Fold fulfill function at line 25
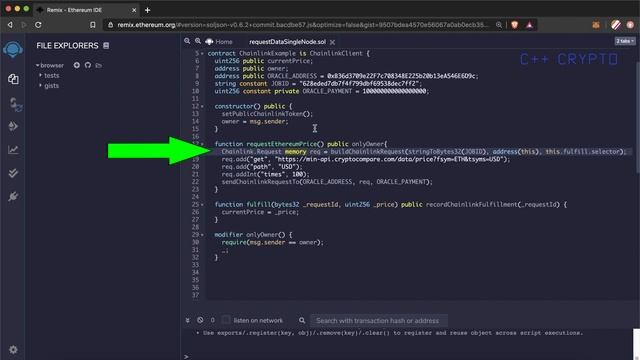The height and width of the screenshot is (360, 640). pyautogui.click(x=202, y=204)
